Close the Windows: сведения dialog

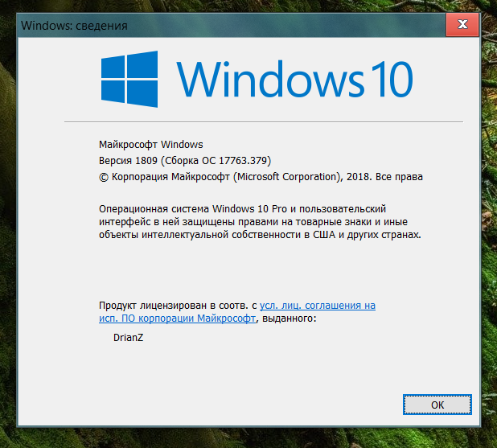coord(462,24)
